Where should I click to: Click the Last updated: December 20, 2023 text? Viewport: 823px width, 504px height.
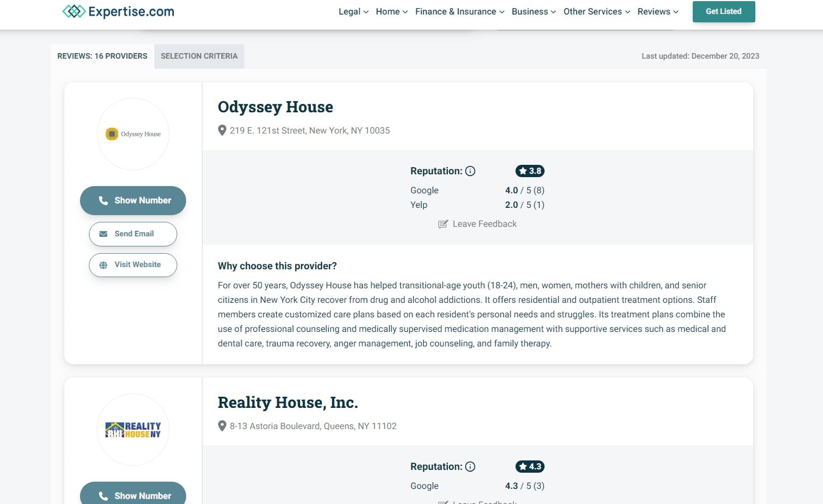(x=701, y=56)
